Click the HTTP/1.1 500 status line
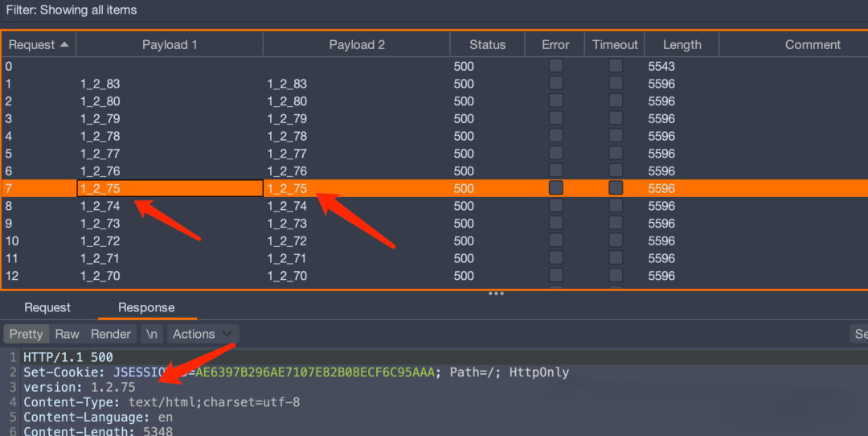This screenshot has width=868, height=436. (x=68, y=357)
